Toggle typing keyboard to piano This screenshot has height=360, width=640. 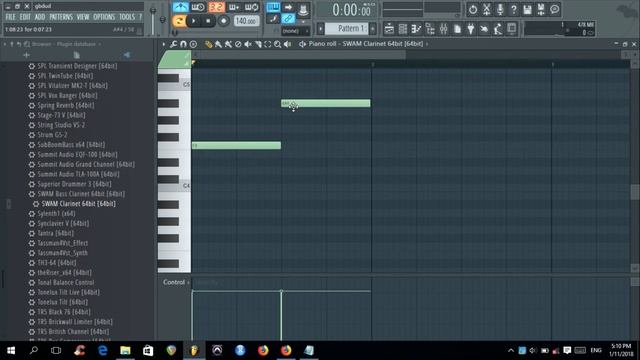coord(273,7)
